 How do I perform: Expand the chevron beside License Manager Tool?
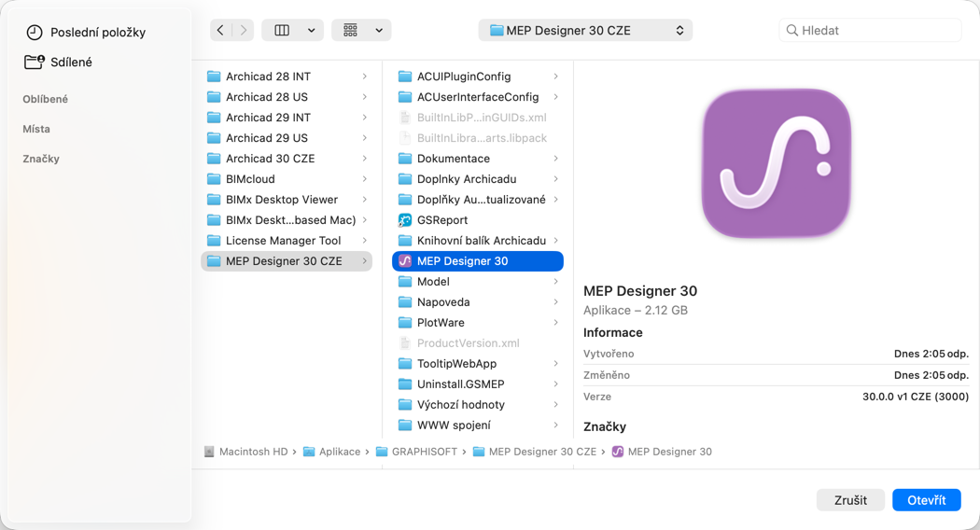364,241
